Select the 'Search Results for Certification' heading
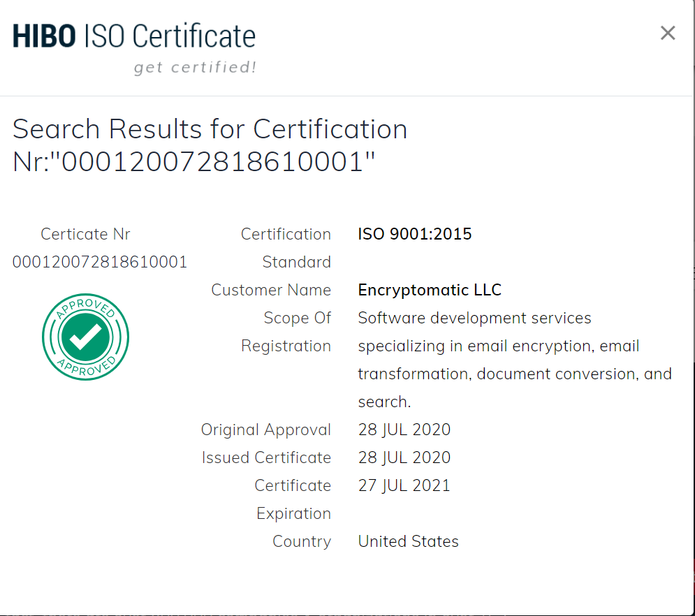The width and height of the screenshot is (695, 616). 210,145
